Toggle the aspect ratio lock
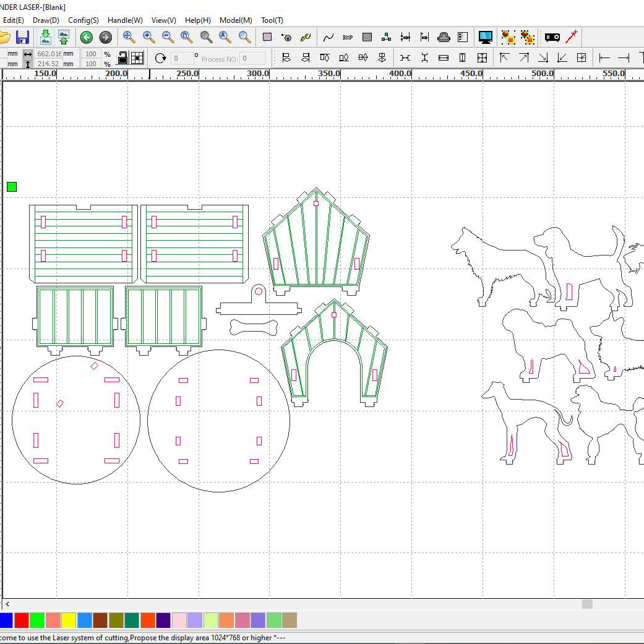This screenshot has height=644, width=644. pyautogui.click(x=122, y=58)
